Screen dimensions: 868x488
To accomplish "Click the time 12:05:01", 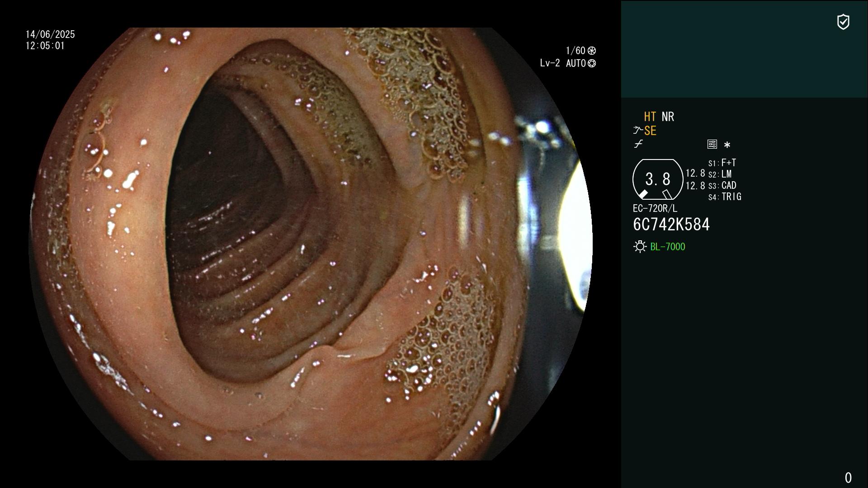I will point(45,46).
